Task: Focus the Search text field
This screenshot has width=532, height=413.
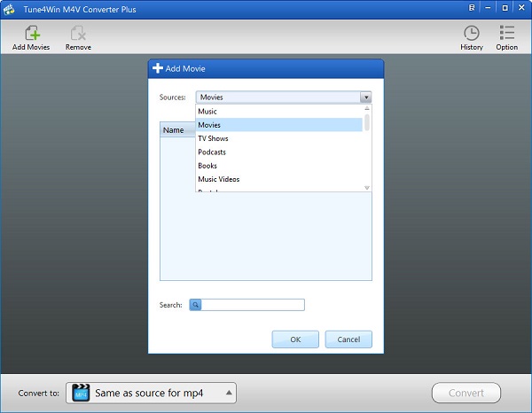Action: coord(254,305)
